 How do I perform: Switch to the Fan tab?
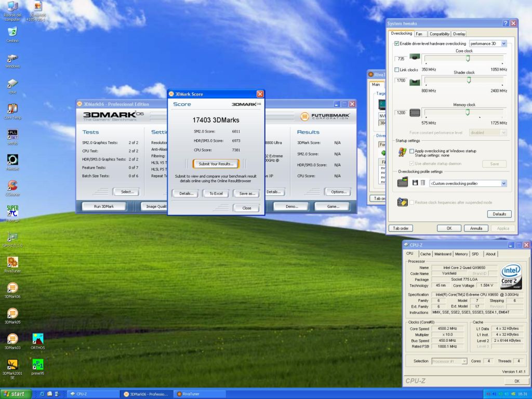click(419, 34)
